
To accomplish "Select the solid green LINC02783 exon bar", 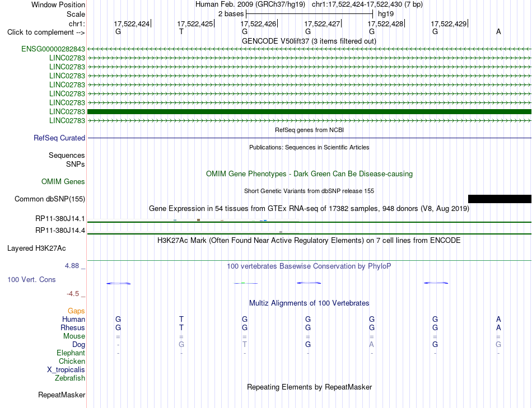I will click(x=310, y=111).
